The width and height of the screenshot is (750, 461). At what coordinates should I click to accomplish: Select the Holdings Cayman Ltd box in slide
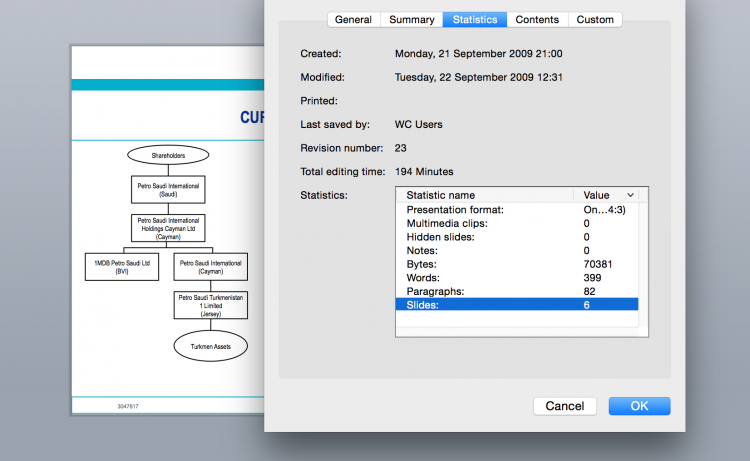click(168, 228)
